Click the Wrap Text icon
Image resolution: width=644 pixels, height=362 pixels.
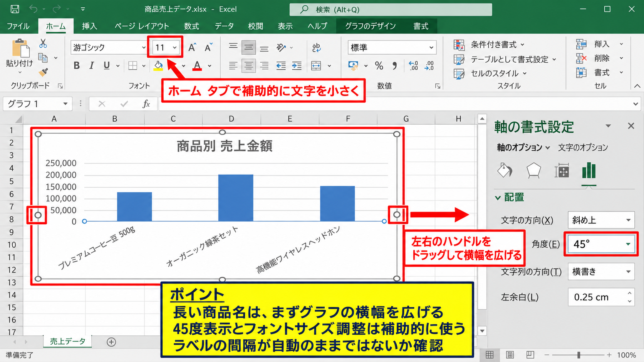click(316, 47)
